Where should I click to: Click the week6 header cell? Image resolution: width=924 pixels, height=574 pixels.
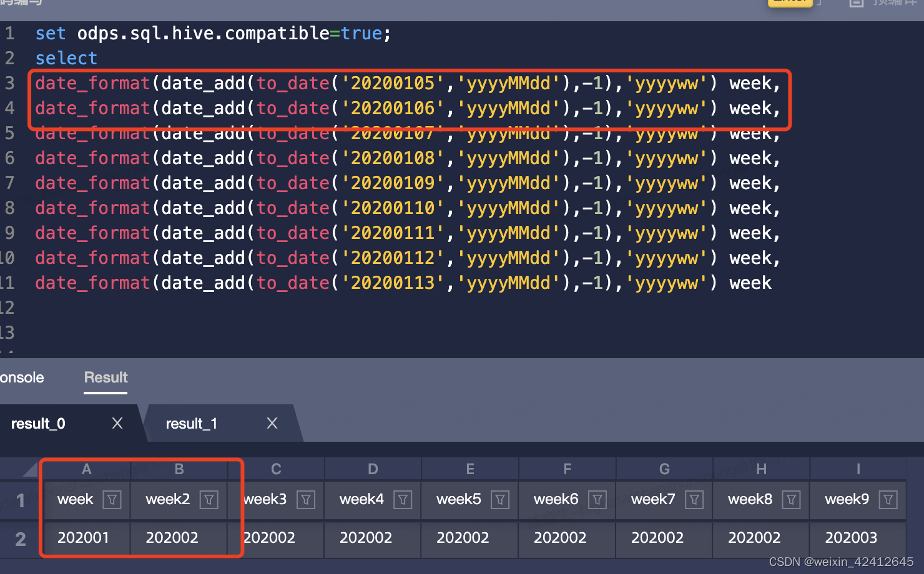point(567,500)
